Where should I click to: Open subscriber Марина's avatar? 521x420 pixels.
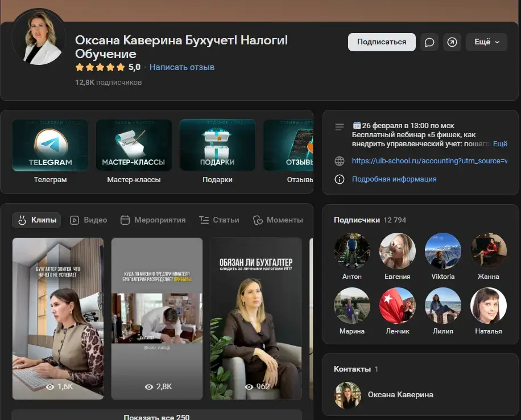(352, 306)
